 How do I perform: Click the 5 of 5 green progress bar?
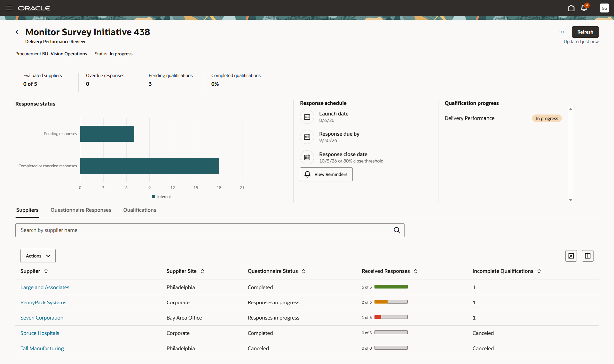coord(391,287)
